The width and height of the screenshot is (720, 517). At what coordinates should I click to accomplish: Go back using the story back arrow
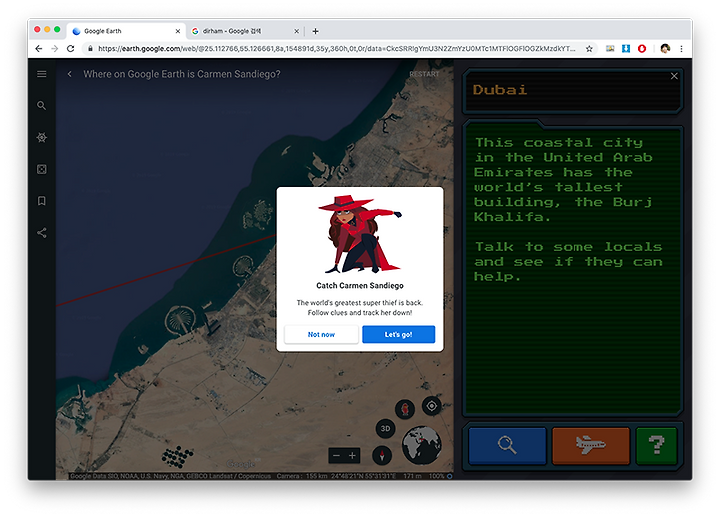(x=69, y=74)
